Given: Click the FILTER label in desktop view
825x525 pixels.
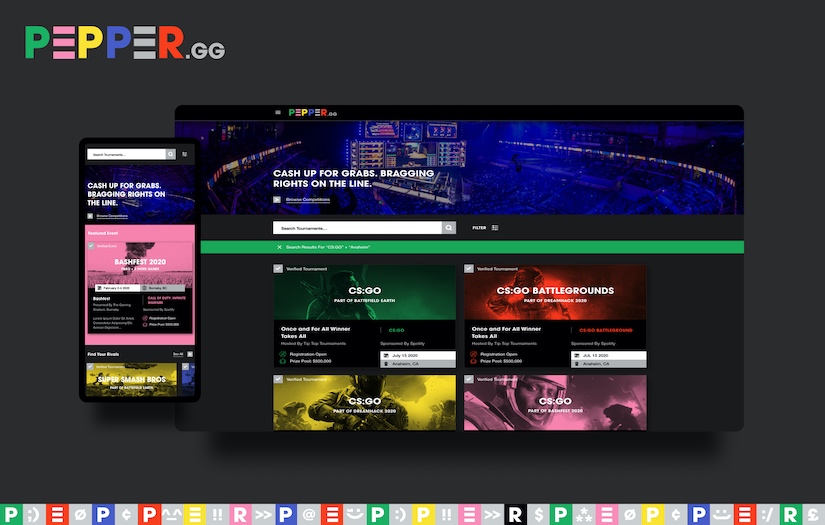Looking at the screenshot, I should point(479,228).
